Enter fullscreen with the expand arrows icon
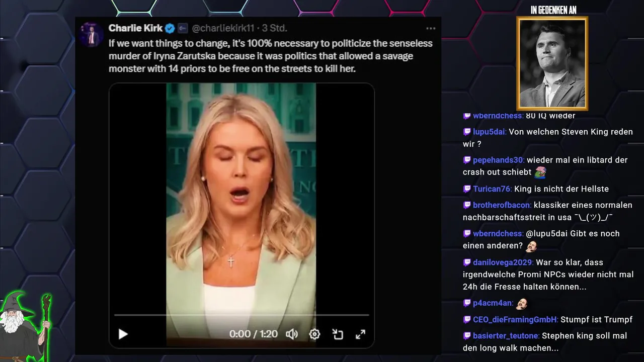The width and height of the screenshot is (644, 362). (360, 334)
